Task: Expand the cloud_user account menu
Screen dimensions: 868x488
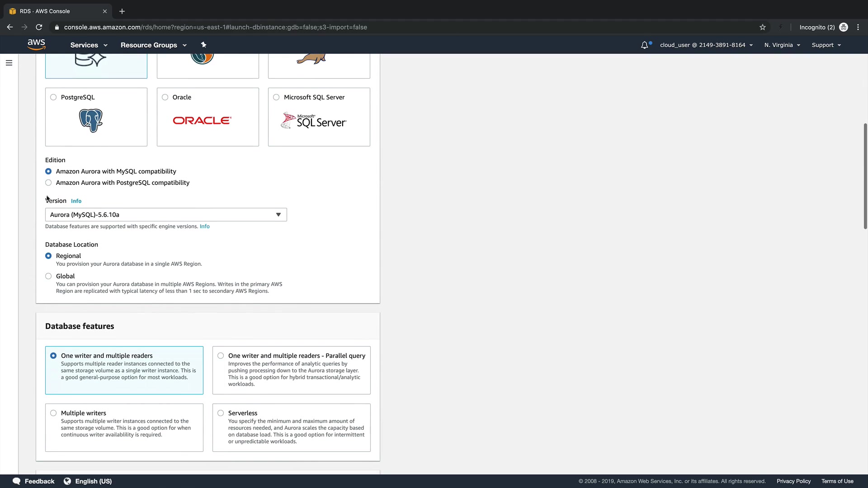Action: (706, 45)
